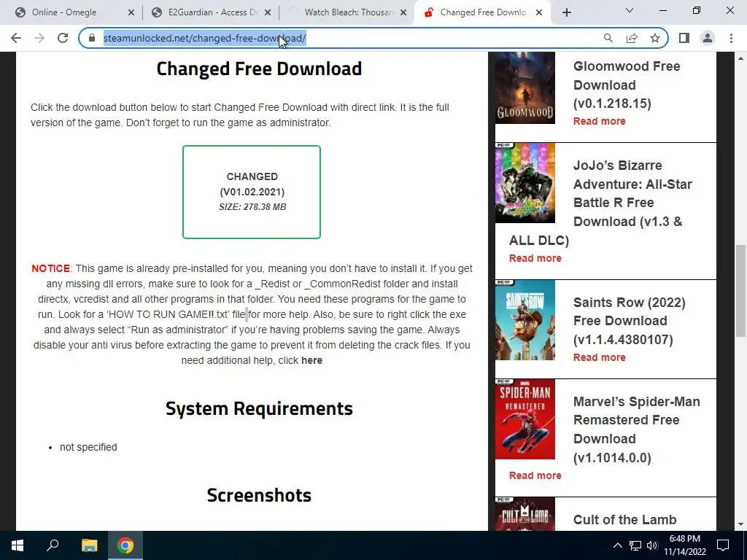Click the 'System Requirements' heading
The height and width of the screenshot is (560, 747).
(259, 408)
